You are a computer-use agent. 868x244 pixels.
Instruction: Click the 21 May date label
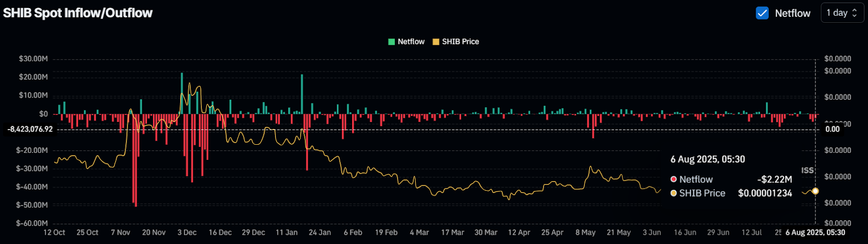618,232
